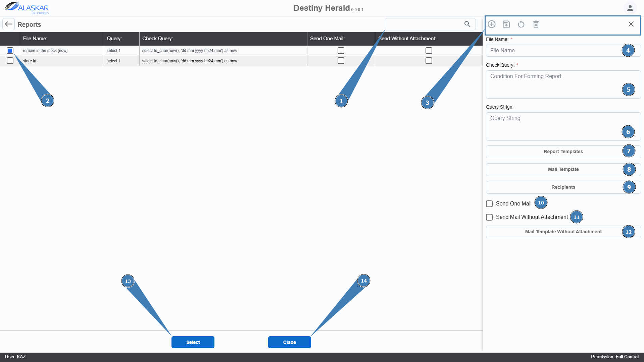
Task: Click the search magnifier icon
Action: (467, 24)
